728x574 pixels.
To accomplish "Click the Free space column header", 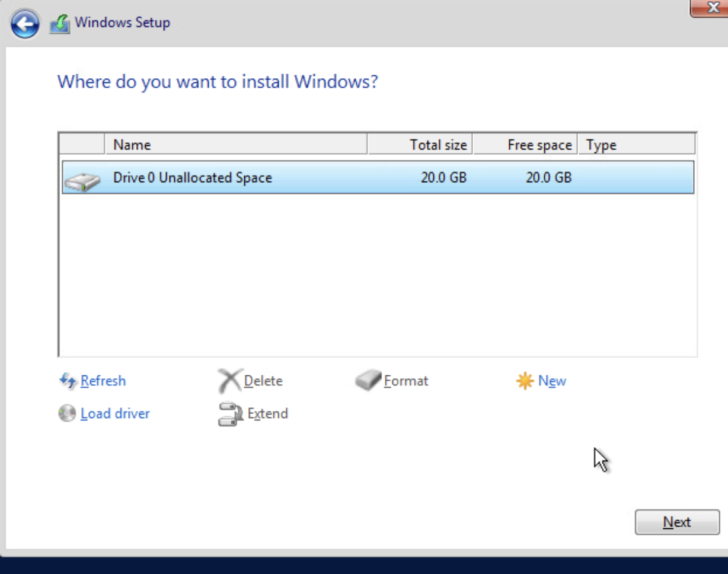I will [525, 145].
